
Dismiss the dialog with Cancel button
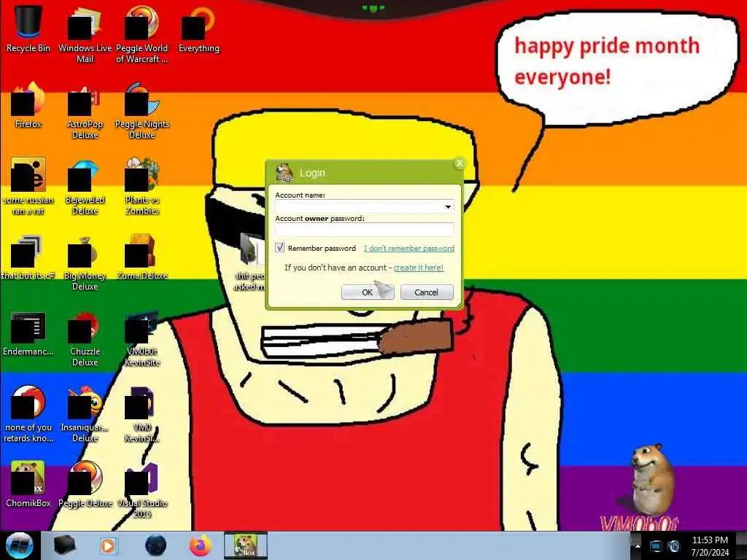426,292
